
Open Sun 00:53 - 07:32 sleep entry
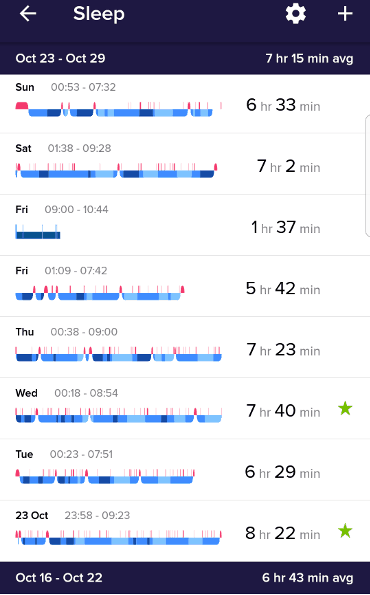pyautogui.click(x=185, y=104)
